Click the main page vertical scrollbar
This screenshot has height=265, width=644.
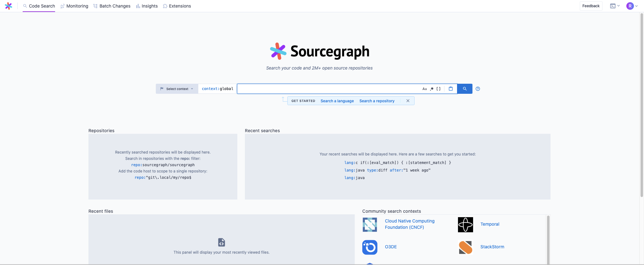tap(641, 105)
